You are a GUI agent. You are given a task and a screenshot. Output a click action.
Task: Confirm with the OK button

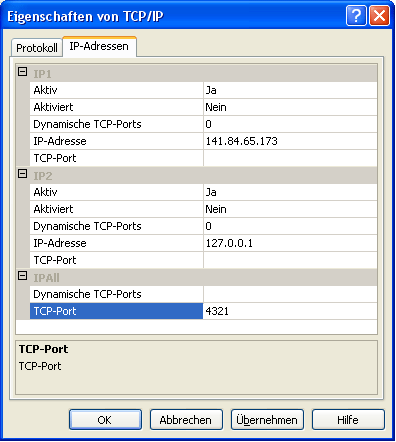(x=105, y=420)
